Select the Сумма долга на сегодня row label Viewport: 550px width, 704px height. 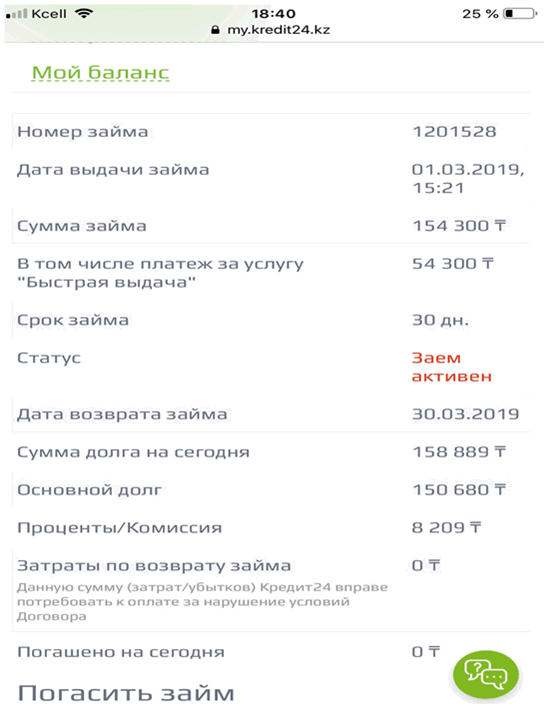click(x=133, y=452)
